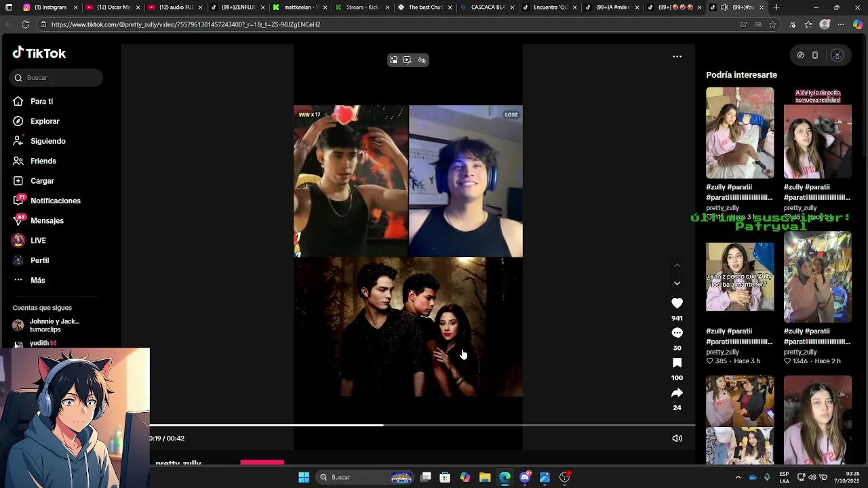Reload the page

pos(25,24)
